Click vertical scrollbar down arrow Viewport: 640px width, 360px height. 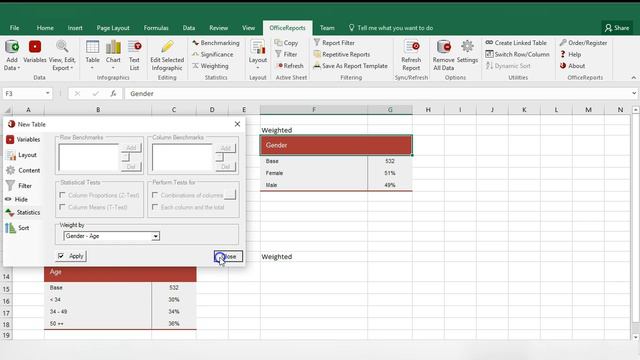(x=636, y=337)
